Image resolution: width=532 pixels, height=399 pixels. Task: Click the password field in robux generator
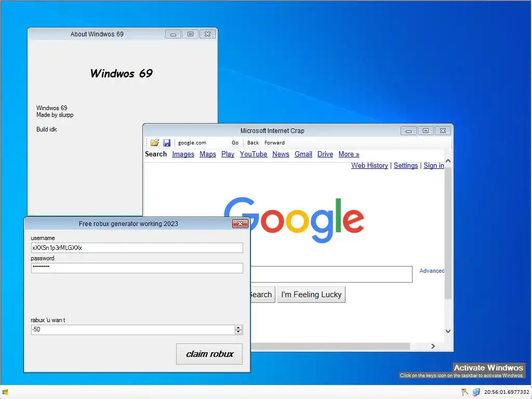pyautogui.click(x=137, y=268)
